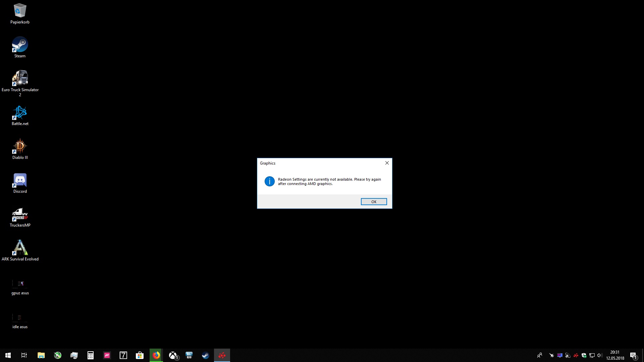Open the Xbox app in taskbar
The image size is (644, 362).
pyautogui.click(x=173, y=355)
